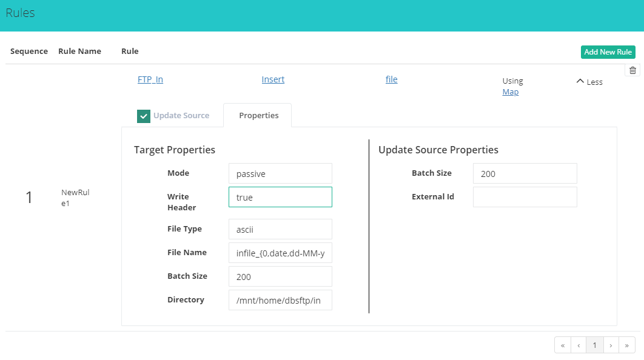This screenshot has height=360, width=644.
Task: Open the Map link
Action: pyautogui.click(x=510, y=92)
